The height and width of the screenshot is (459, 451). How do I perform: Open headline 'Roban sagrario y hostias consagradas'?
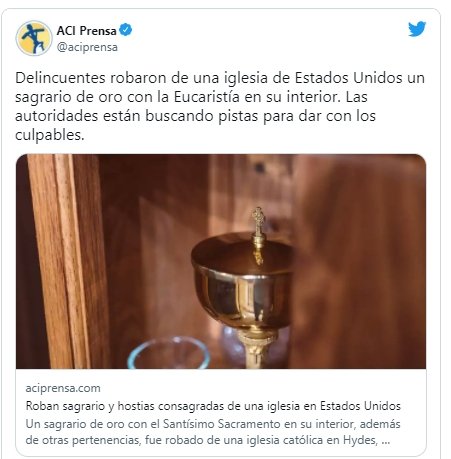tap(213, 406)
